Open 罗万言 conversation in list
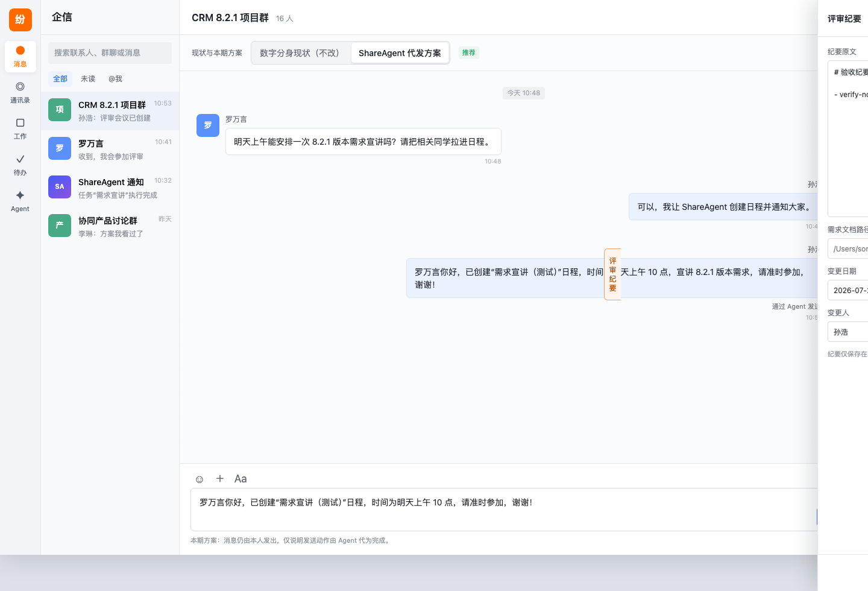This screenshot has width=868, height=591. (x=110, y=150)
